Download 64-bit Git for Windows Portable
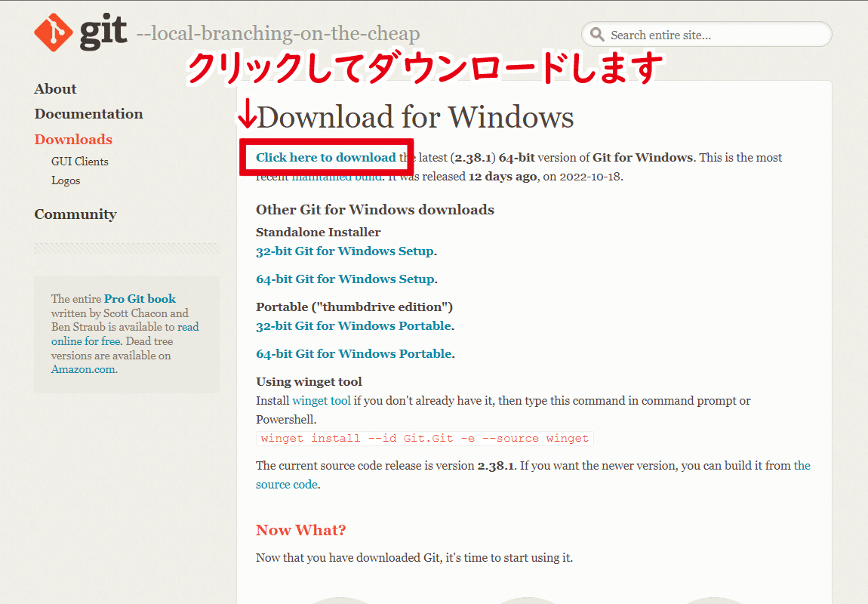This screenshot has width=868, height=604. 354,354
